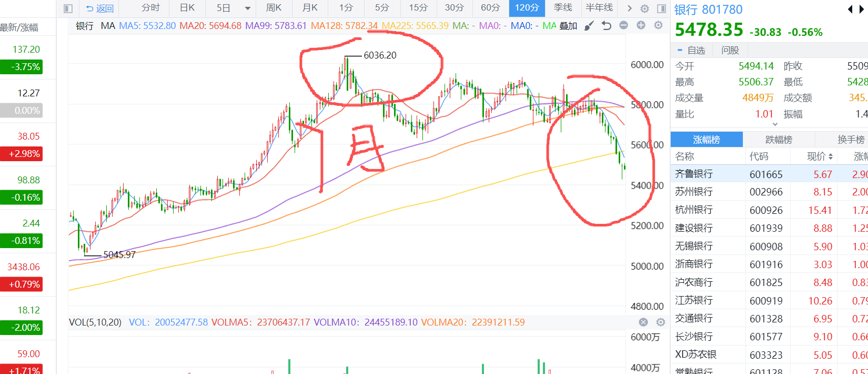Undo the last chart drawing
868x374 pixels.
(607, 26)
